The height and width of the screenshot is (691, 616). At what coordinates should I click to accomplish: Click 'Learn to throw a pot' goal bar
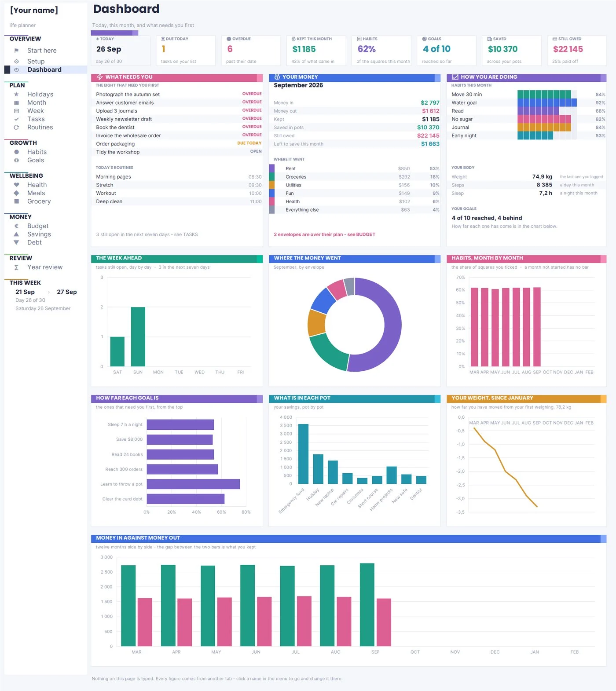193,484
